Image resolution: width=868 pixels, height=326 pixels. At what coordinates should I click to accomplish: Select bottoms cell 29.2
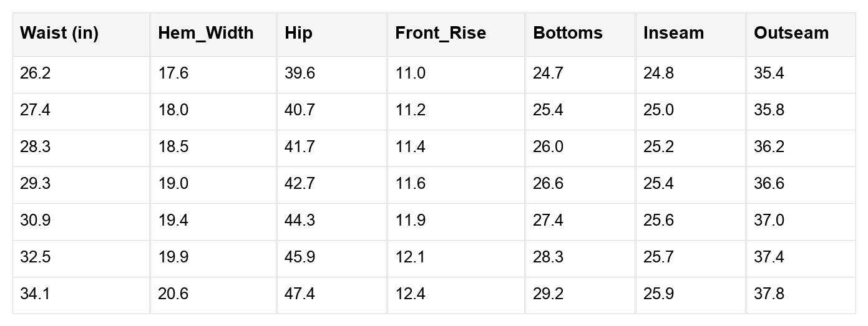pos(549,294)
